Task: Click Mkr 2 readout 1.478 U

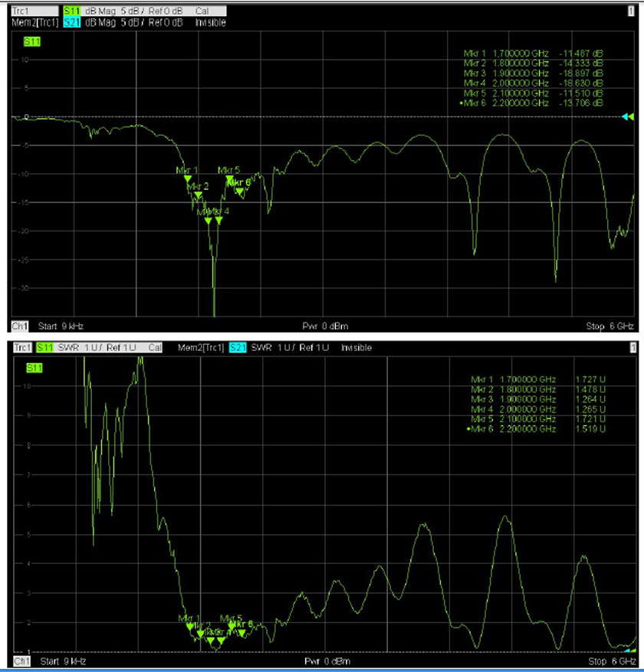Action: point(538,389)
